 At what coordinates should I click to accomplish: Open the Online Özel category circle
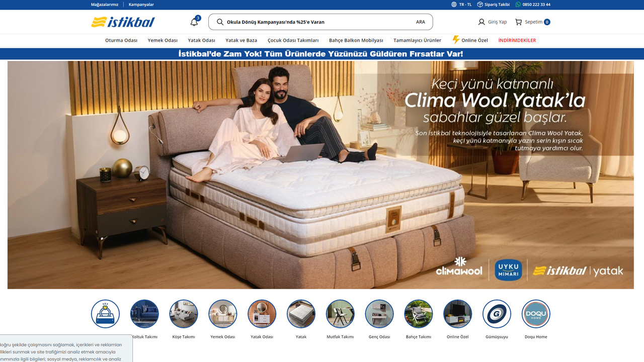point(458,314)
